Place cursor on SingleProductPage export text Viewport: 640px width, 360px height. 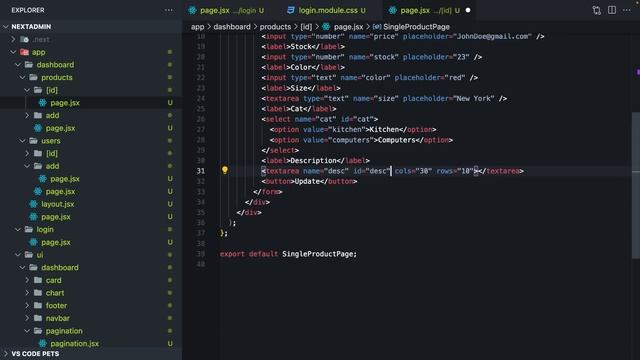[x=319, y=254]
